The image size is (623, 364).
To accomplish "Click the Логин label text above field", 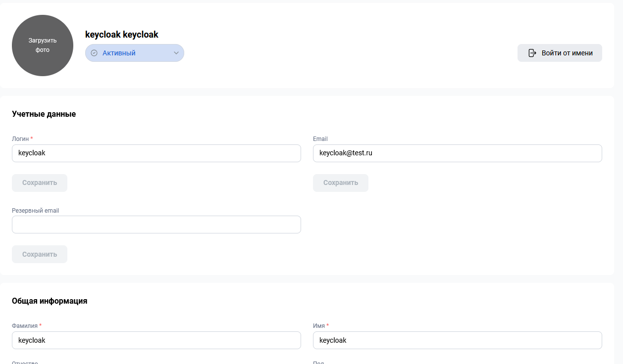I will [20, 139].
